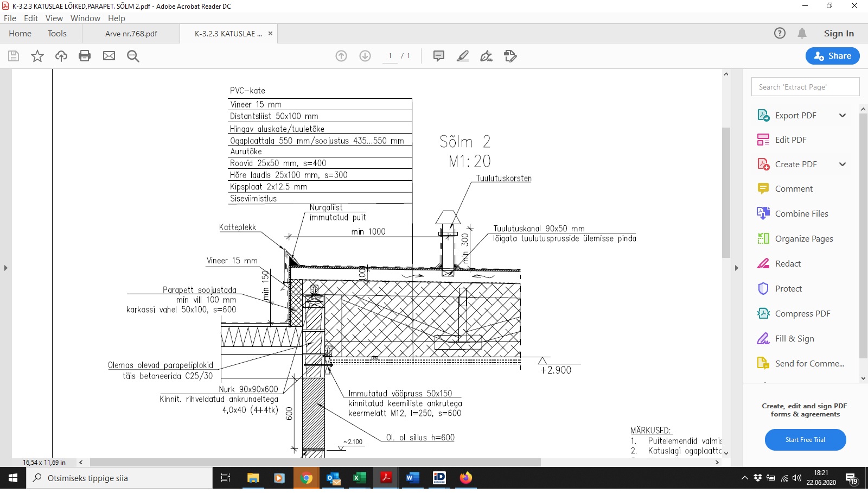Select the highlight text pen tool
868x493 pixels.
click(x=463, y=56)
